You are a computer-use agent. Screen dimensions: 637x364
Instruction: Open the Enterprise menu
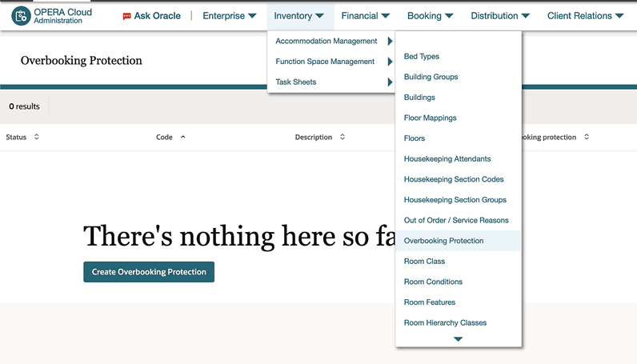230,16
